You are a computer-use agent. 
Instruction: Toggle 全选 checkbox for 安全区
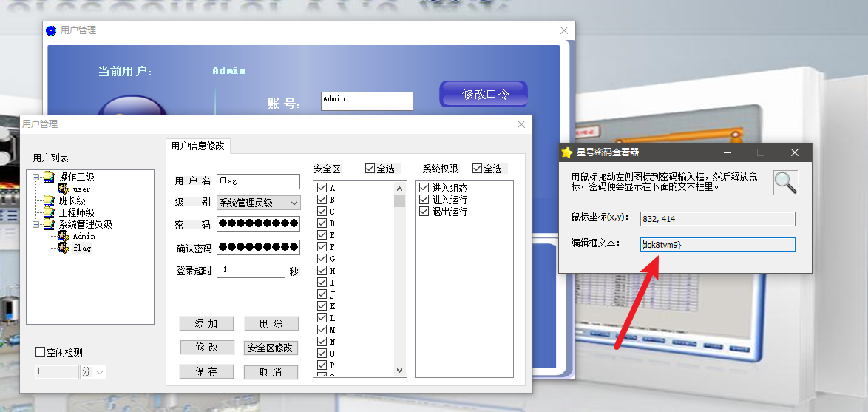coord(370,169)
